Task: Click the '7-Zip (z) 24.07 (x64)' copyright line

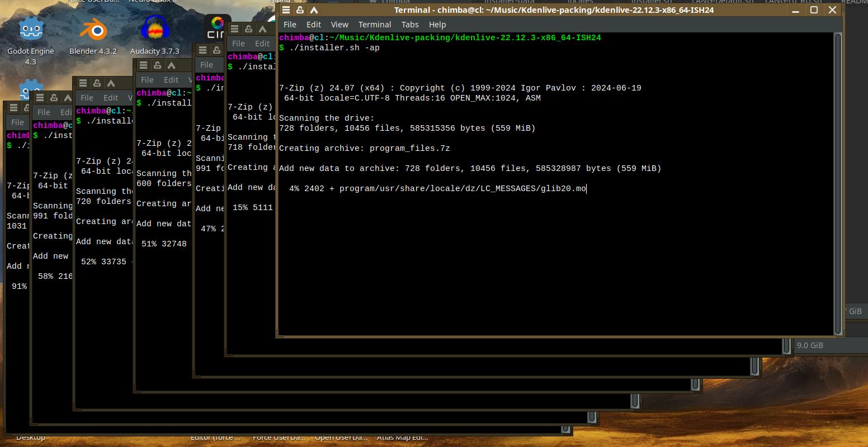Action: tap(460, 88)
